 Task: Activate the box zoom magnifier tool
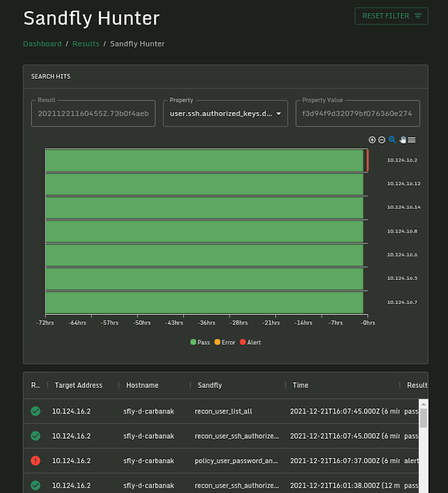392,140
